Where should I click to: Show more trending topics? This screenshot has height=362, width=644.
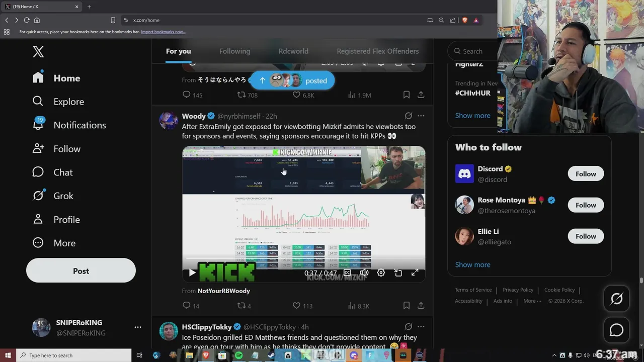click(x=472, y=116)
